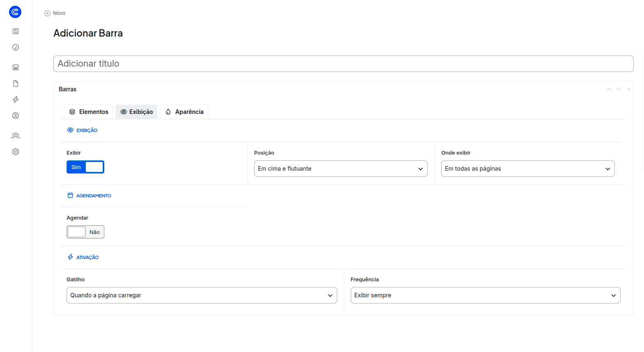
Task: Click the blue app logo icon
Action: (x=15, y=12)
